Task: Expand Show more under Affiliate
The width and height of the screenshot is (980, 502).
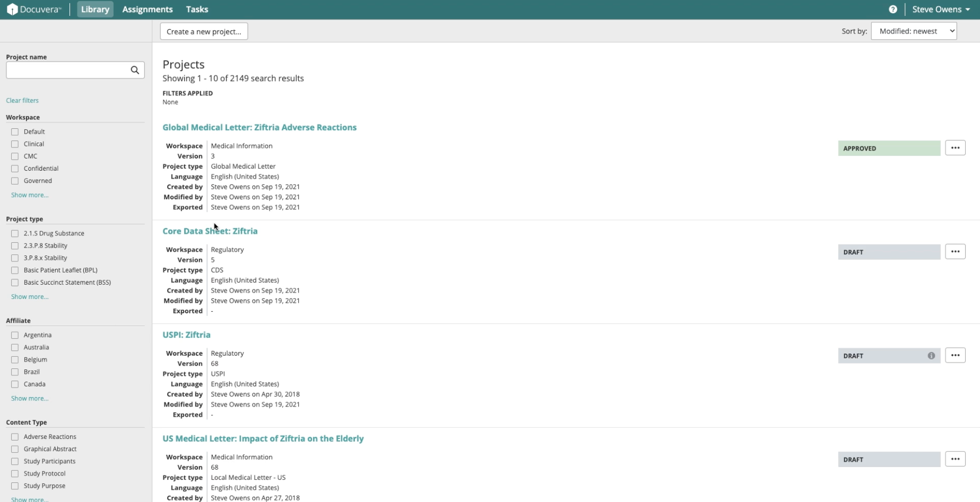Action: click(x=30, y=399)
